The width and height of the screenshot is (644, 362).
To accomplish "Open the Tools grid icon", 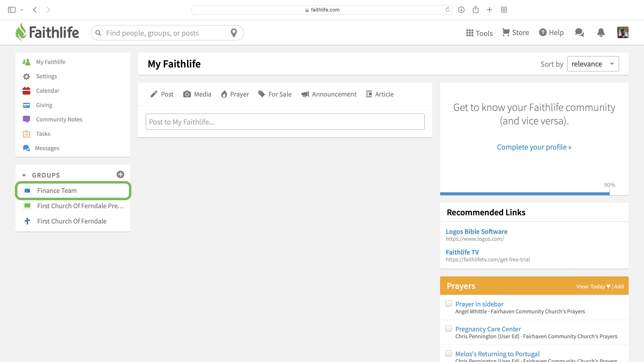I will [470, 33].
